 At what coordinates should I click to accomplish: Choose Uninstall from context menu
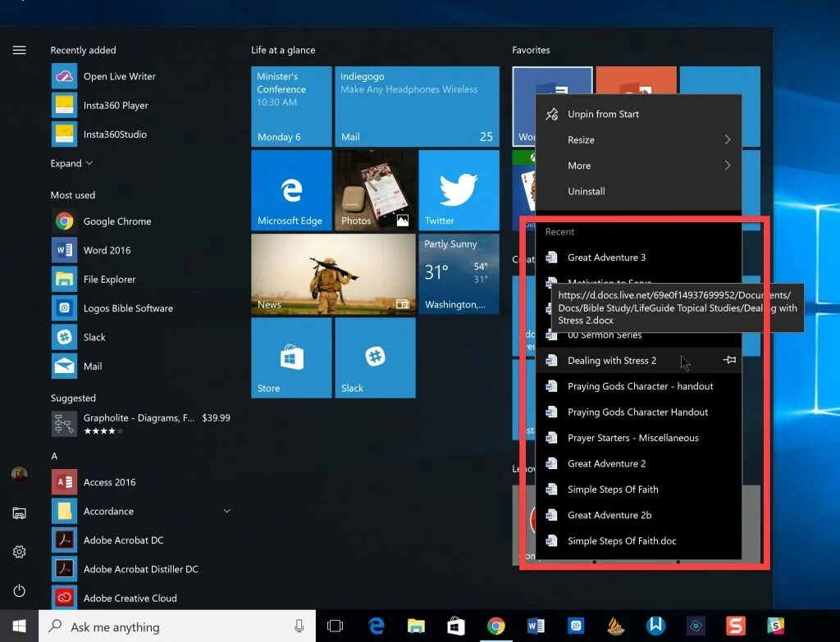click(x=638, y=191)
